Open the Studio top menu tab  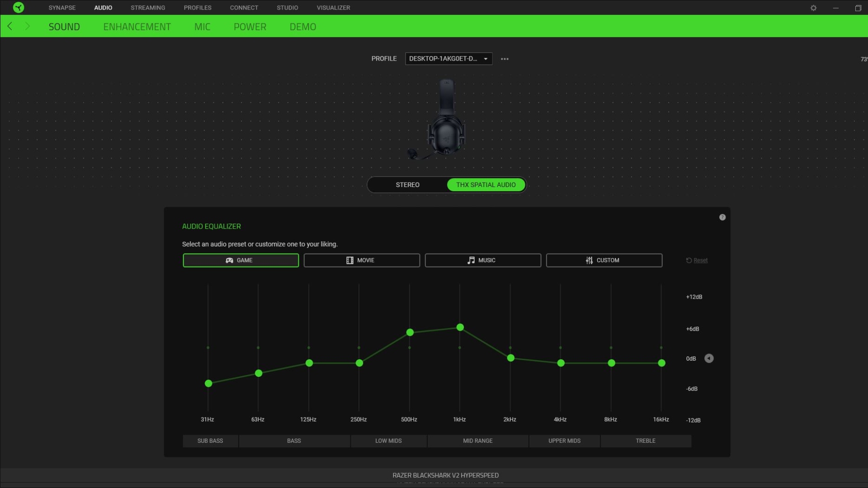pos(288,8)
